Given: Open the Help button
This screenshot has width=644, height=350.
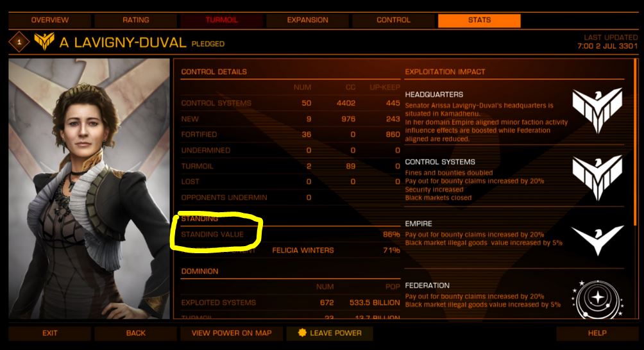Looking at the screenshot, I should (x=597, y=333).
